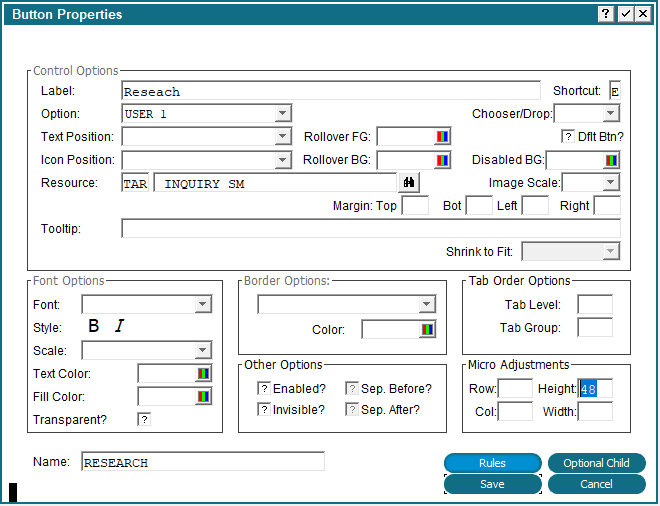Click the Cancel button
The height and width of the screenshot is (506, 660).
click(596, 484)
